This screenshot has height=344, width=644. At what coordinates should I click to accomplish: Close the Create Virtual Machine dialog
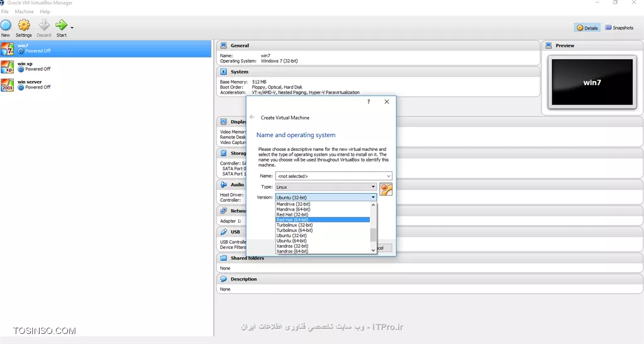tap(387, 102)
